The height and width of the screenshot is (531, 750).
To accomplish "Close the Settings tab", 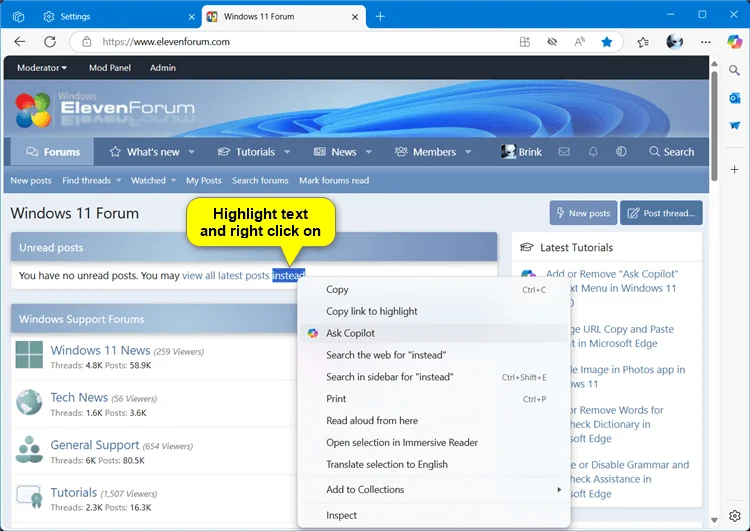I will pos(191,17).
